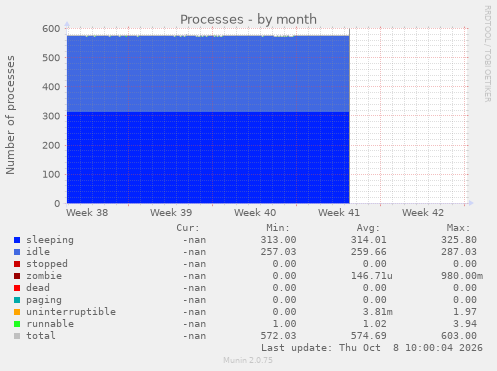497x371 pixels.
Task: Click the total Avg value 574.69
Action: pyautogui.click(x=369, y=336)
